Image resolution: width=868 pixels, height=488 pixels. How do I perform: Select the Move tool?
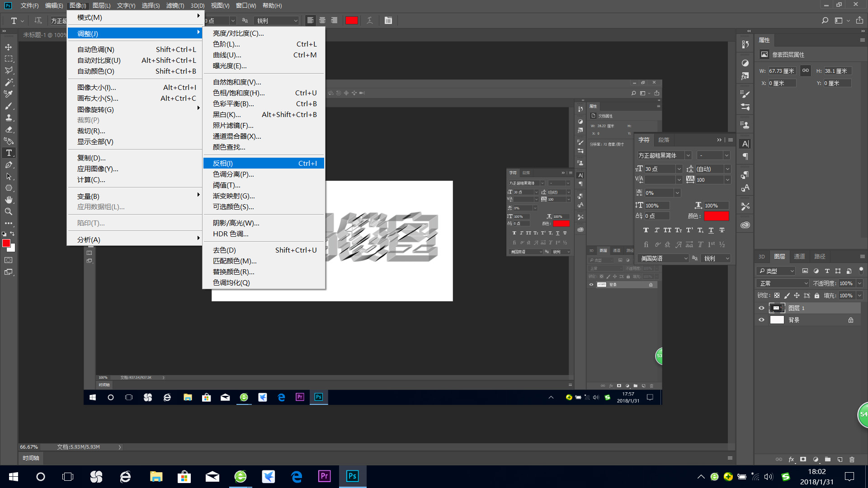coord(9,47)
